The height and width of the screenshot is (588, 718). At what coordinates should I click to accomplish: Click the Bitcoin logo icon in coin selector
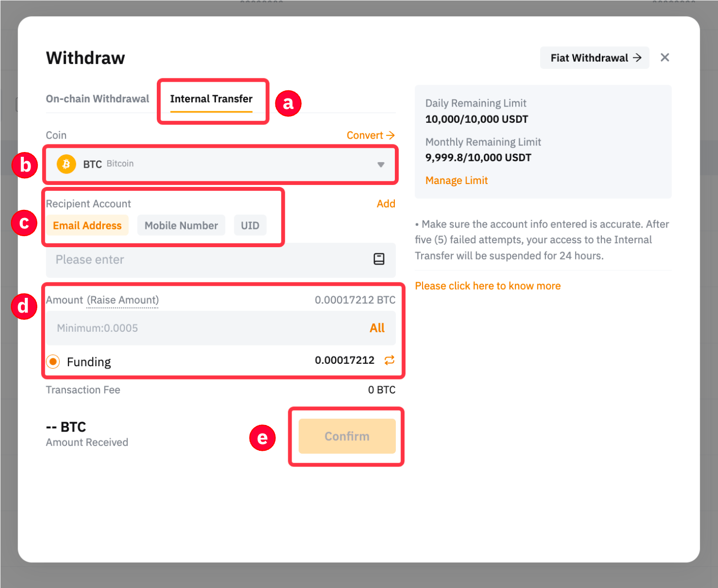point(66,164)
